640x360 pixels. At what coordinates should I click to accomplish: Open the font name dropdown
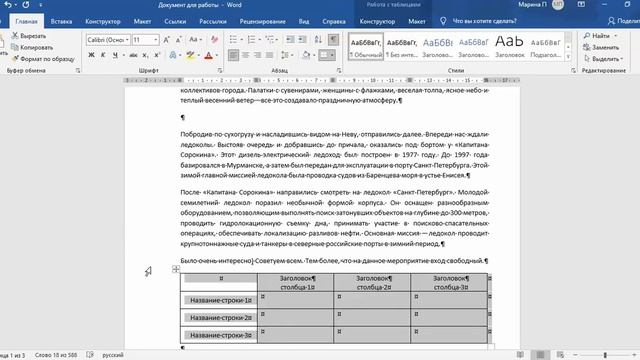click(127, 40)
